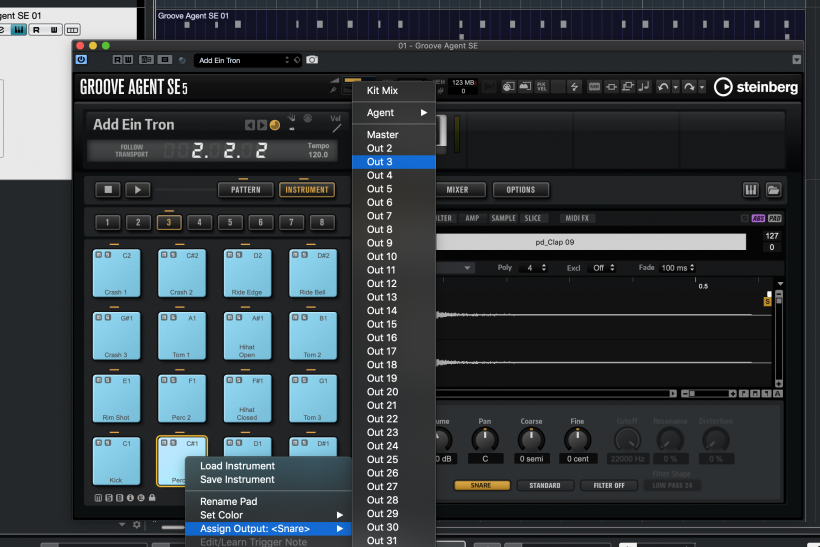Image resolution: width=820 pixels, height=547 pixels.
Task: Click the STANDARD mode button
Action: point(545,485)
